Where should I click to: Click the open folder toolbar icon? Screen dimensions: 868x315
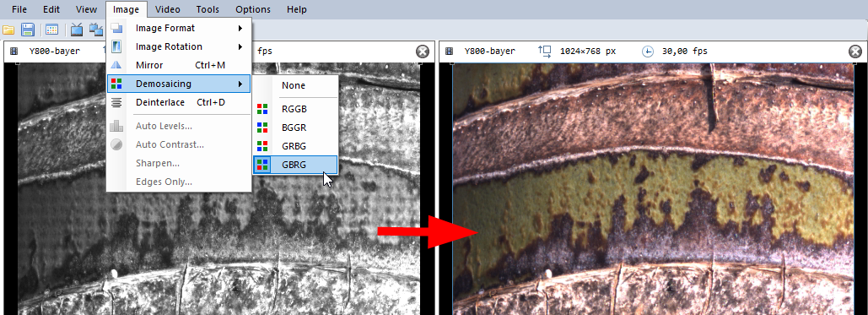pyautogui.click(x=8, y=30)
